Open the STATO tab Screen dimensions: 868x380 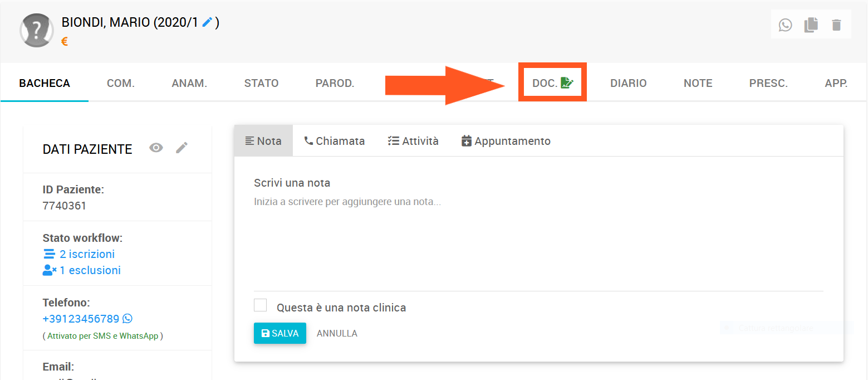tap(261, 84)
